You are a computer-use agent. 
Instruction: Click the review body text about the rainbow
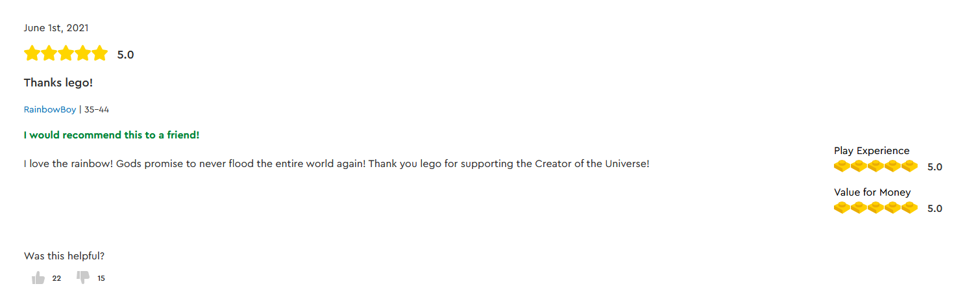pos(336,164)
